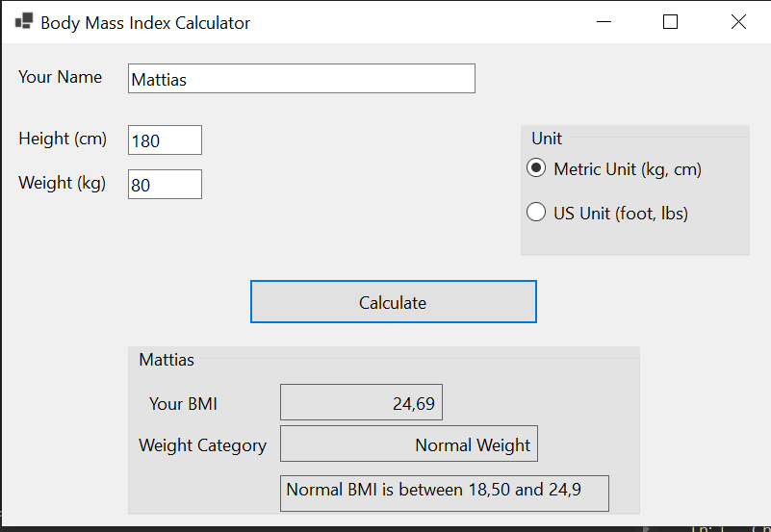771x532 pixels.
Task: Close the BMI Calculator window
Action: pyautogui.click(x=738, y=21)
